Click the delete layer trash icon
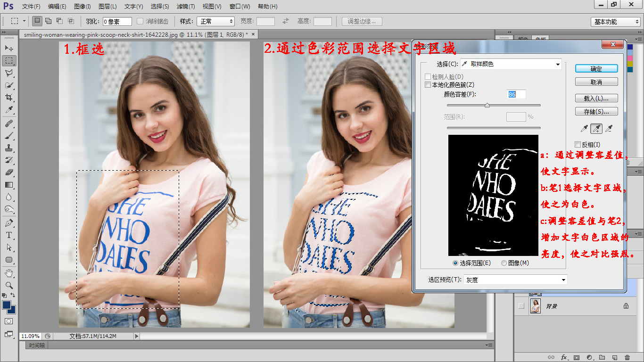Screen dimensions: 644x362 [x=627, y=358]
